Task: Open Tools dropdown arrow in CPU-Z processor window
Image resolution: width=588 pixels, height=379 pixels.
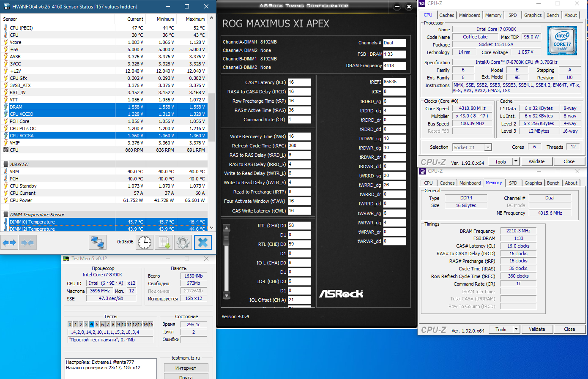Action: click(516, 161)
